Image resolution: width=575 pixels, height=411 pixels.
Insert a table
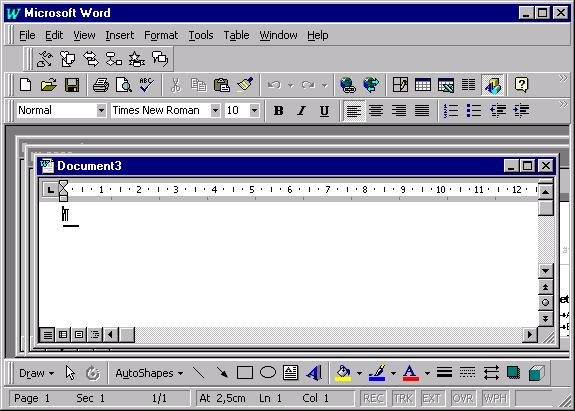pyautogui.click(x=422, y=85)
